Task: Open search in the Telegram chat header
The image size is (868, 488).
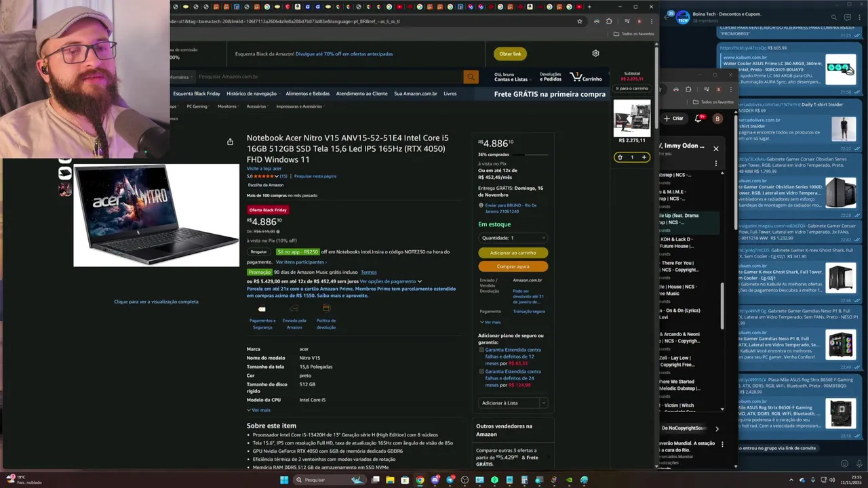Action: pyautogui.click(x=835, y=18)
